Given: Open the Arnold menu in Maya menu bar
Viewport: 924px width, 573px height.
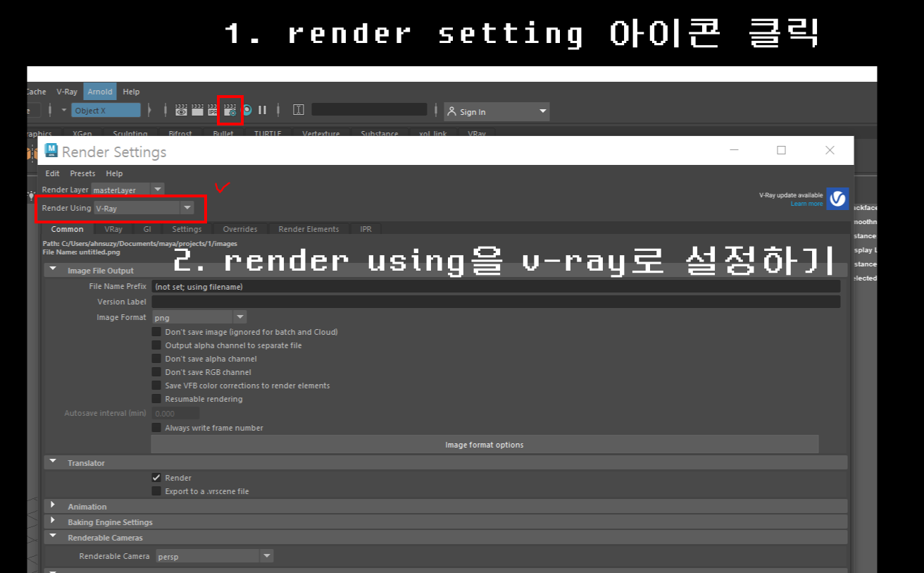Looking at the screenshot, I should (x=100, y=92).
